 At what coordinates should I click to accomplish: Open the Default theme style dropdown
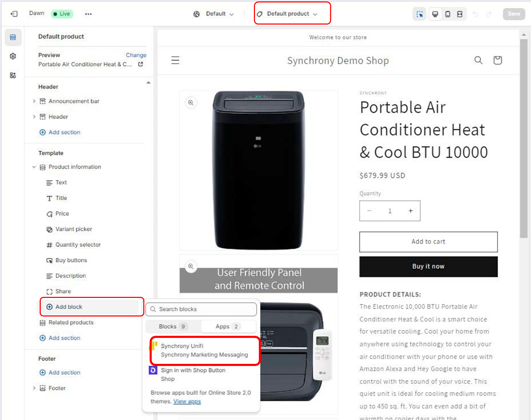(214, 14)
